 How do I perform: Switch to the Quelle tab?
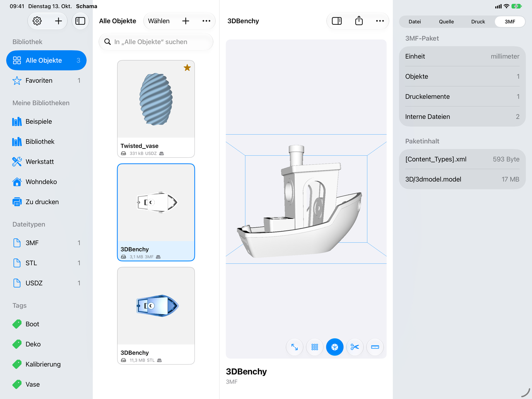pos(446,22)
